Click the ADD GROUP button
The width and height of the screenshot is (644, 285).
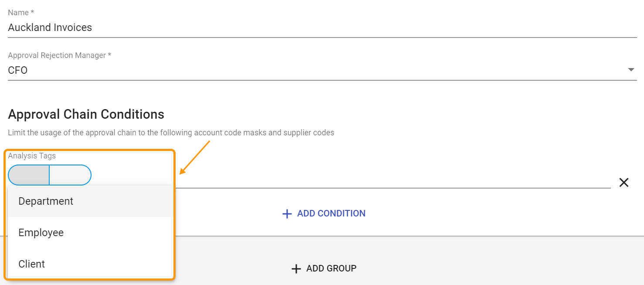coord(323,268)
